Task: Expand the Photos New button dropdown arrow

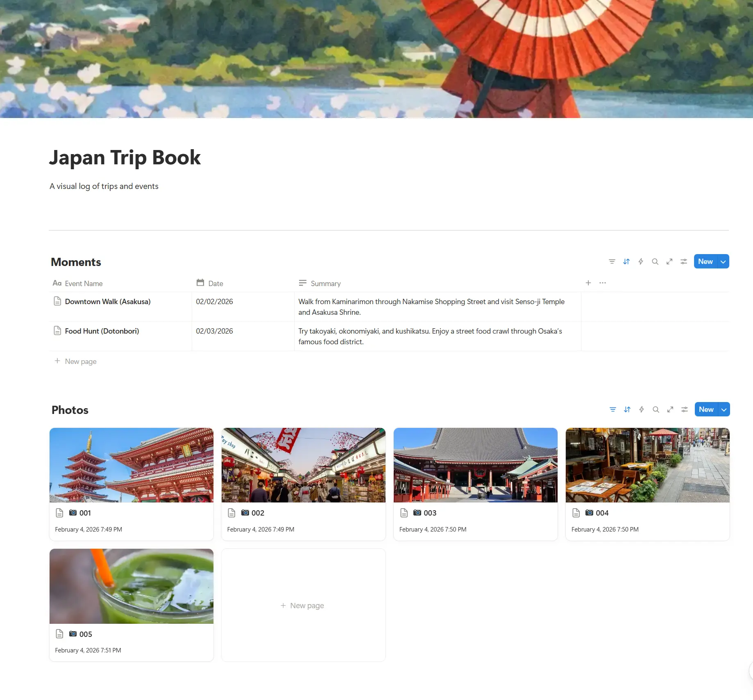Action: pyautogui.click(x=724, y=409)
